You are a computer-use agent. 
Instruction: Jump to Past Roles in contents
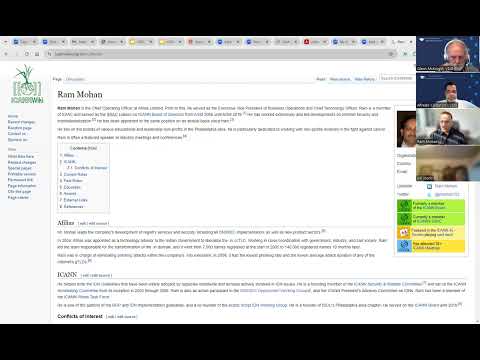[x=73, y=181]
